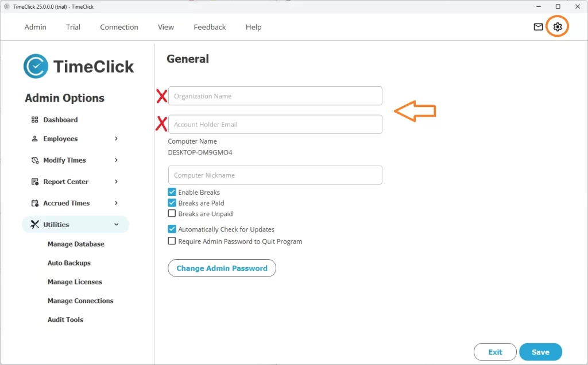Image resolution: width=588 pixels, height=365 pixels.
Task: Open the Connection menu
Action: point(119,27)
